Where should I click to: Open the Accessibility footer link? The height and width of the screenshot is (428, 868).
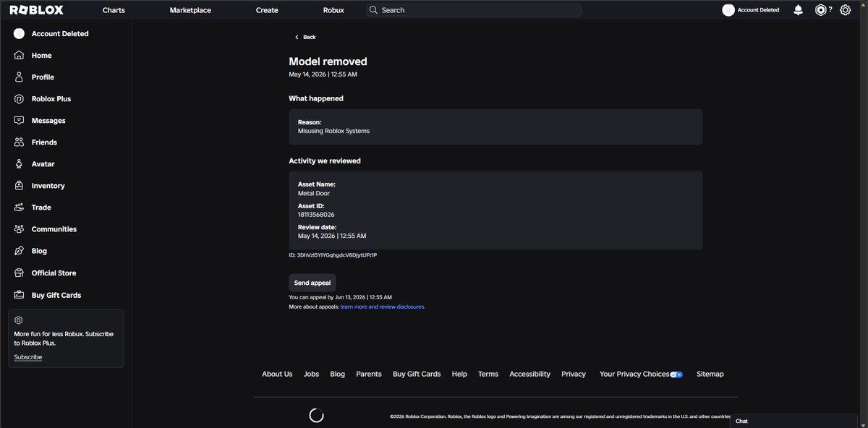[x=529, y=374]
